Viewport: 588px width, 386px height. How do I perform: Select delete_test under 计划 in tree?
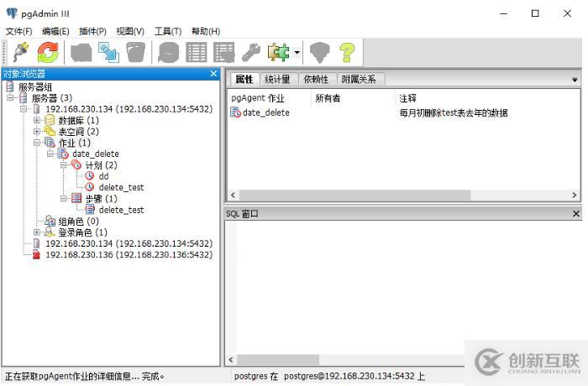tap(121, 187)
